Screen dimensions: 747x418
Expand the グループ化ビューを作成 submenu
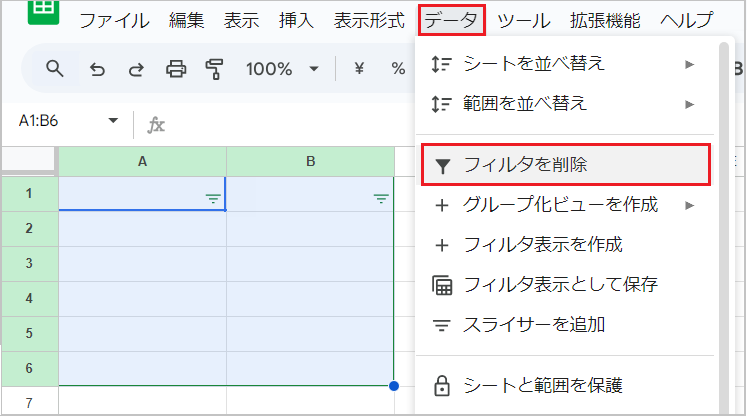689,205
